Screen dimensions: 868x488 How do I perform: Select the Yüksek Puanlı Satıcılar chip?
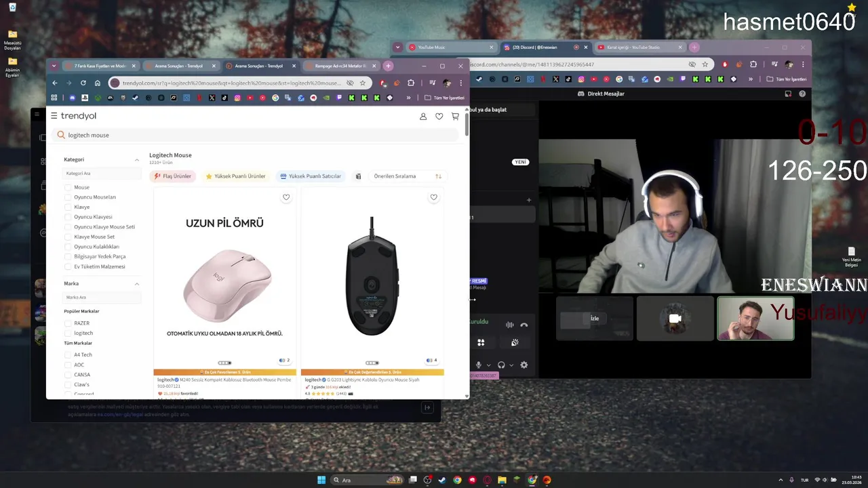coord(311,176)
